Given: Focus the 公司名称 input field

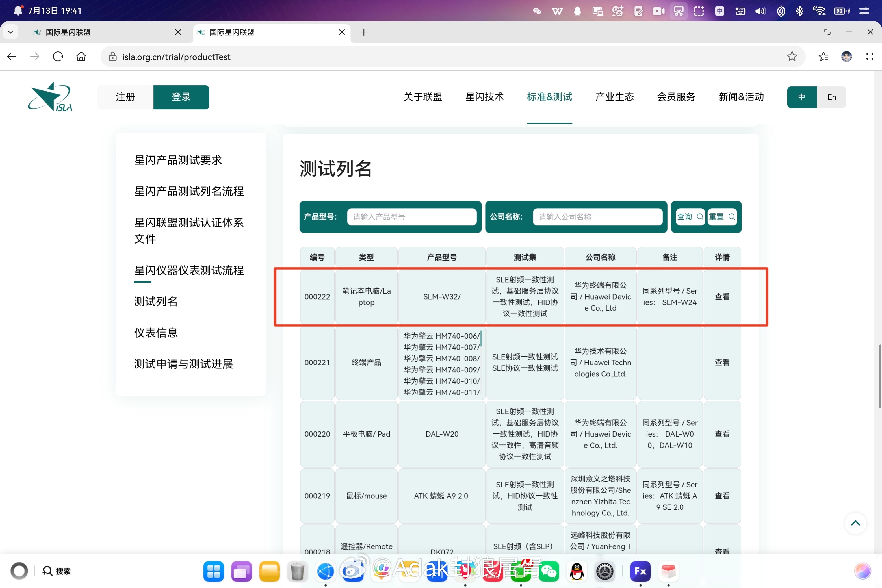Looking at the screenshot, I should click(597, 217).
